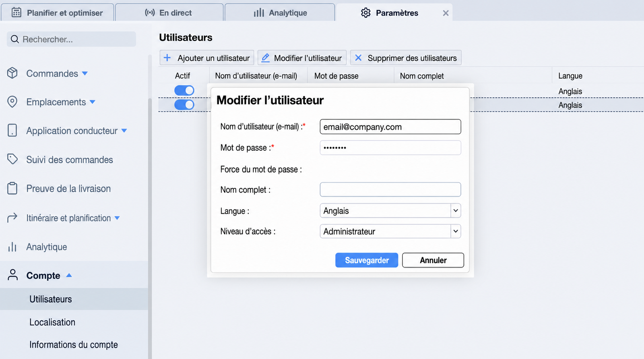
Task: Switch to the En direct tab
Action: tap(169, 12)
